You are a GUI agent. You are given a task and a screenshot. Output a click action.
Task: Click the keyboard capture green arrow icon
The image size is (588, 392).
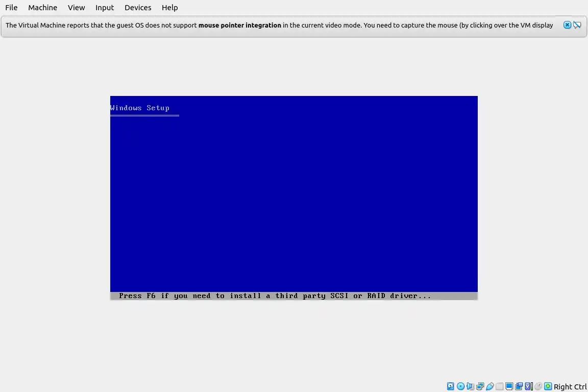pyautogui.click(x=548, y=386)
